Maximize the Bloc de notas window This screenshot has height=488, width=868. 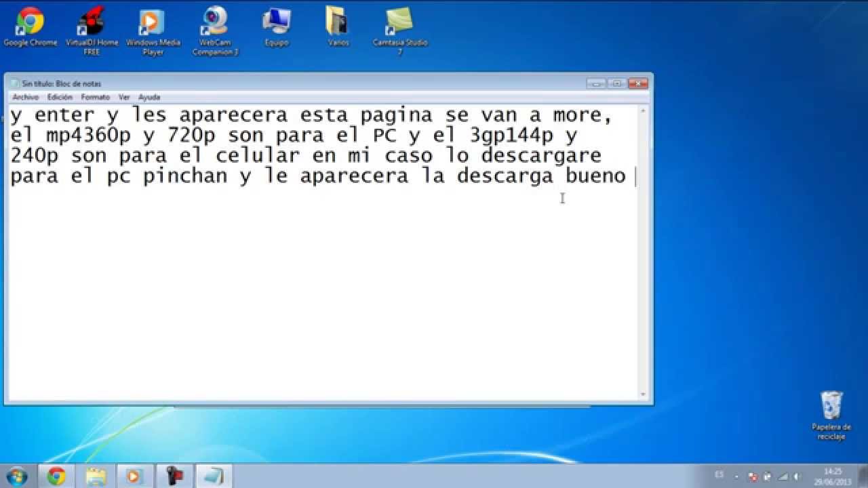616,83
